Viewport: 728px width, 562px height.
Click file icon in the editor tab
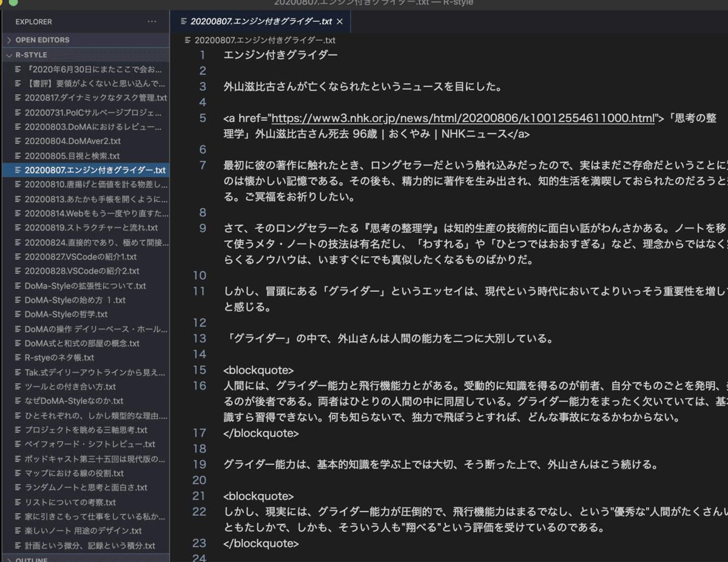coord(184,21)
